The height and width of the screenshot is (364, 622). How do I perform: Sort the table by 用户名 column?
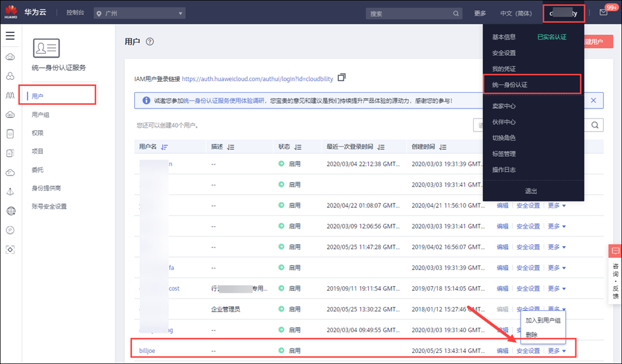tap(165, 147)
